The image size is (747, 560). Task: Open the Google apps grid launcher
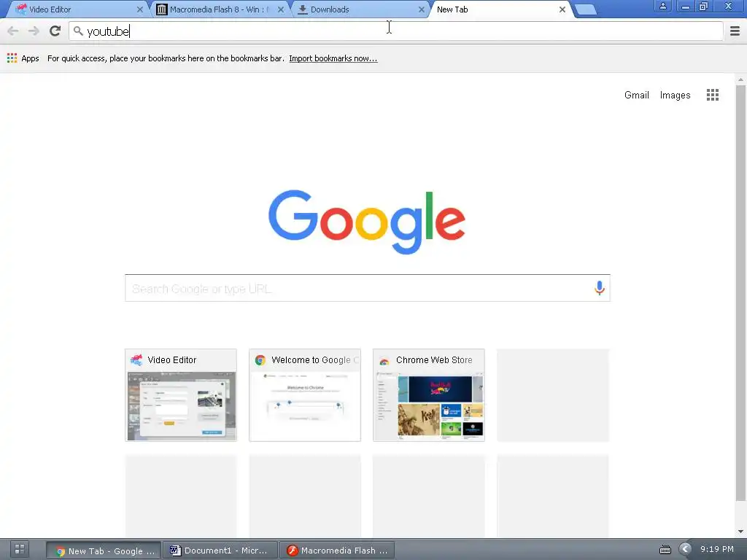tap(712, 95)
